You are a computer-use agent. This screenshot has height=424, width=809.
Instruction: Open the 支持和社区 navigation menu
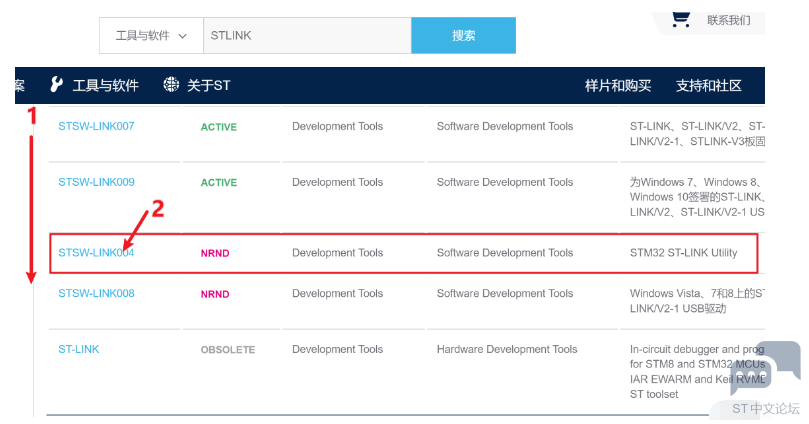(x=708, y=85)
